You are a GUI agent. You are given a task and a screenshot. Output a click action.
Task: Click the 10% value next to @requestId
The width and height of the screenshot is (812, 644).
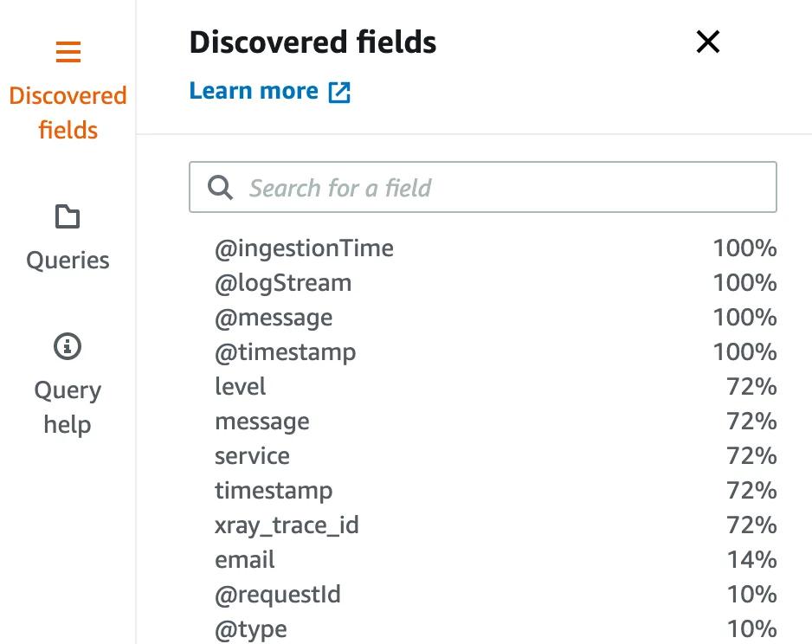point(752,595)
